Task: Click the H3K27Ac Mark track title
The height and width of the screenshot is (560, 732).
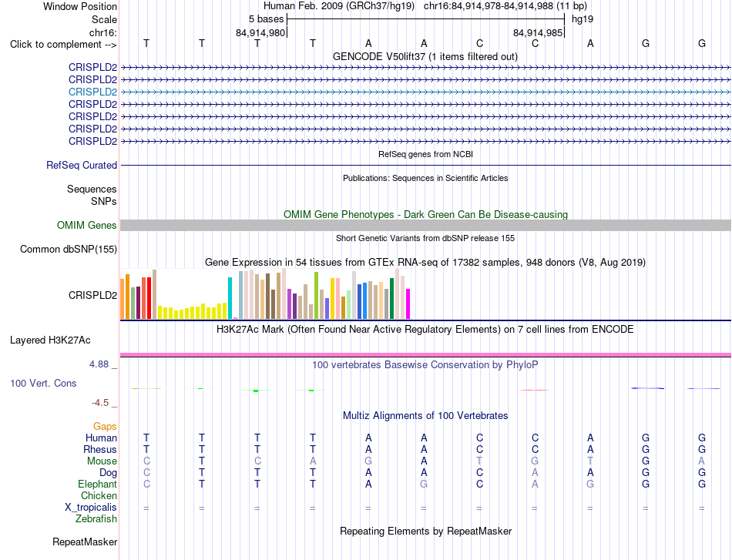Action: tap(425, 330)
